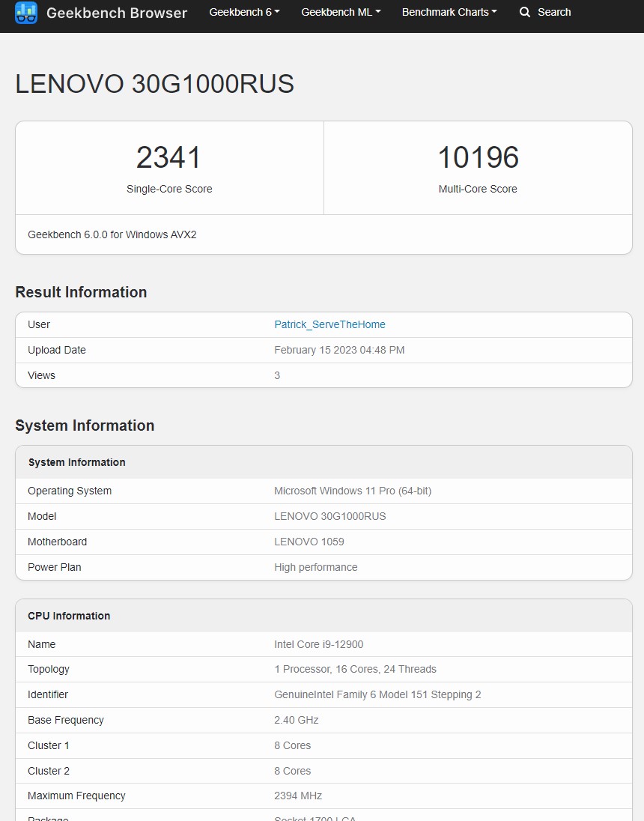Click the System Information section heading
The image size is (644, 821).
(x=85, y=425)
